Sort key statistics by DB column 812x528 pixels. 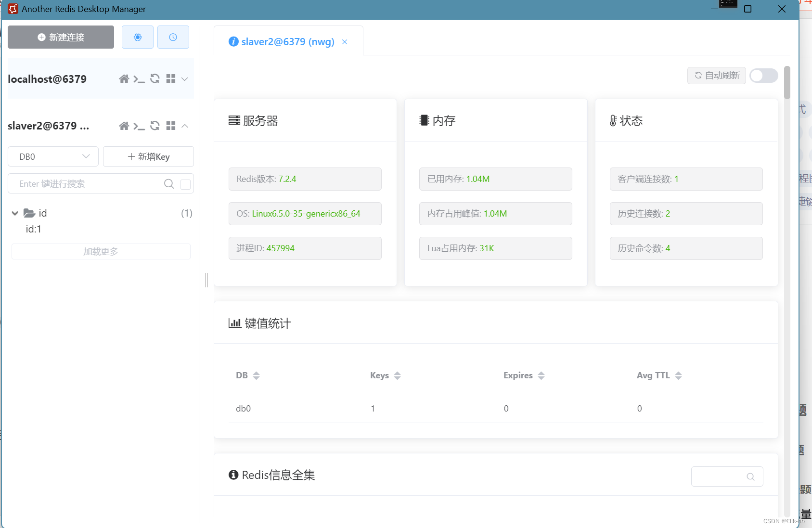click(x=256, y=375)
